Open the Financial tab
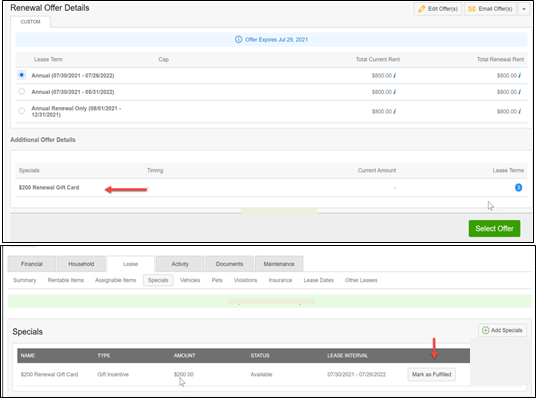 coord(32,264)
